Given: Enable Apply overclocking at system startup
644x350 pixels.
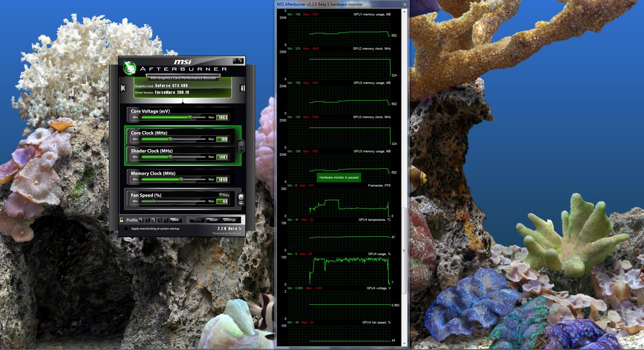Looking at the screenshot, I should (x=126, y=229).
